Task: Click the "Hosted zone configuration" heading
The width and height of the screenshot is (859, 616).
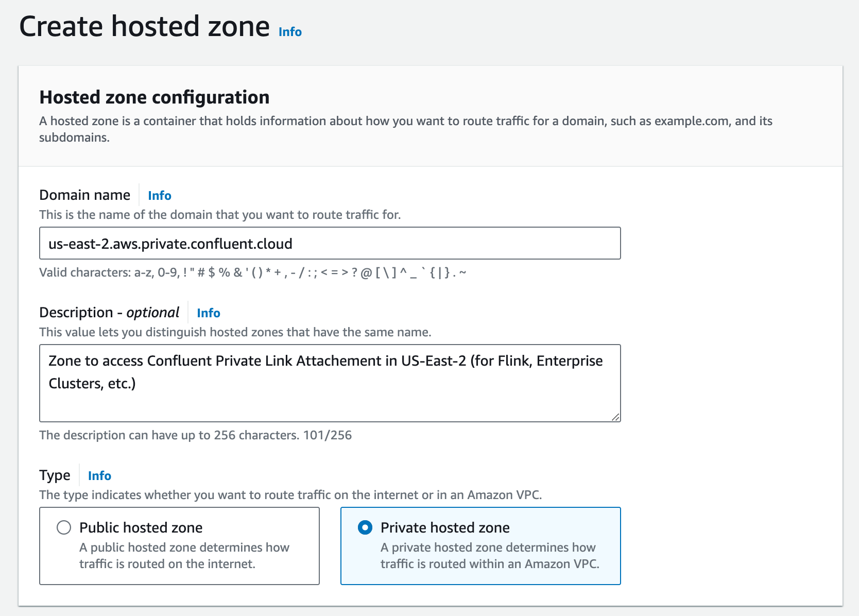Action: tap(154, 97)
